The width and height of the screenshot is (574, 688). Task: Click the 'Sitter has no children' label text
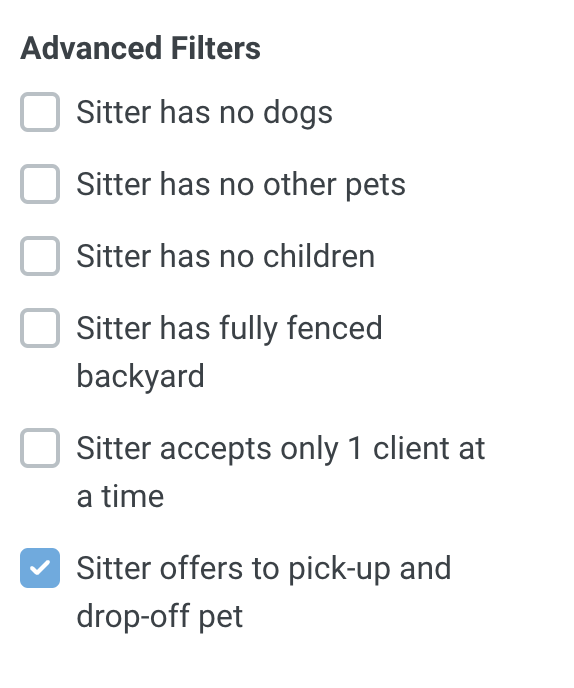click(x=226, y=256)
